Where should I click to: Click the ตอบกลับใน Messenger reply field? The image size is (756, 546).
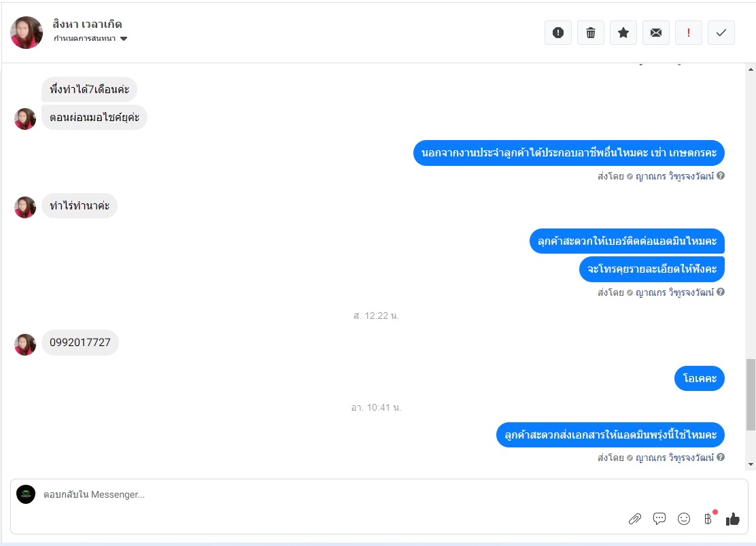tap(332, 494)
